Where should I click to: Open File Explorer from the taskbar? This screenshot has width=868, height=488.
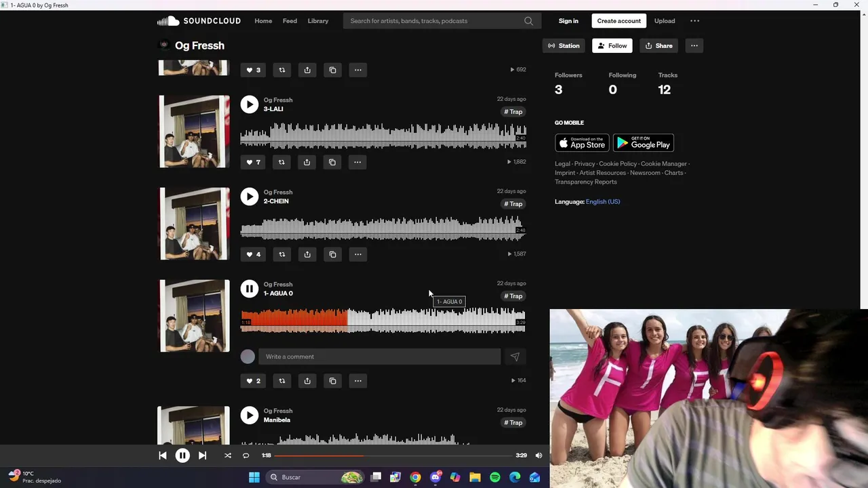coord(475,477)
